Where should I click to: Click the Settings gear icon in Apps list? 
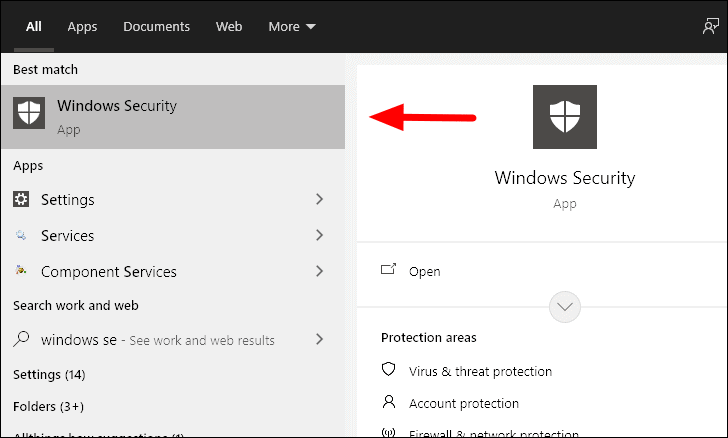tap(21, 199)
